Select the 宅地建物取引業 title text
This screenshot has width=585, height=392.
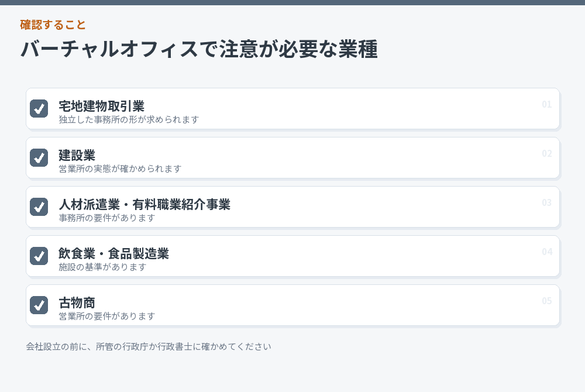[x=101, y=106]
